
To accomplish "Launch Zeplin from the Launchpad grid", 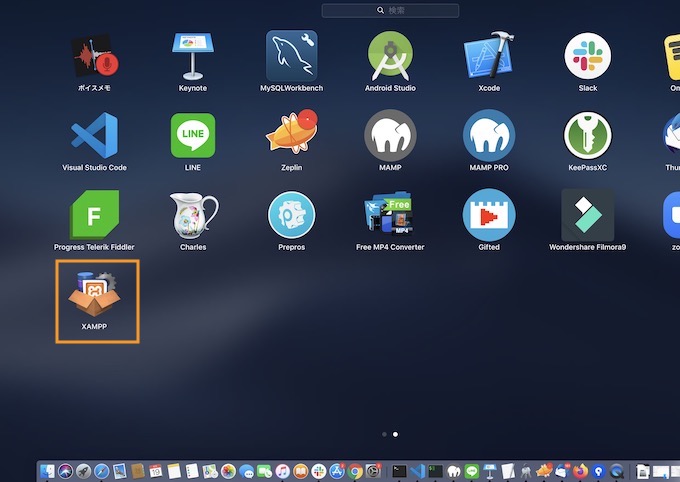I will (x=291, y=132).
